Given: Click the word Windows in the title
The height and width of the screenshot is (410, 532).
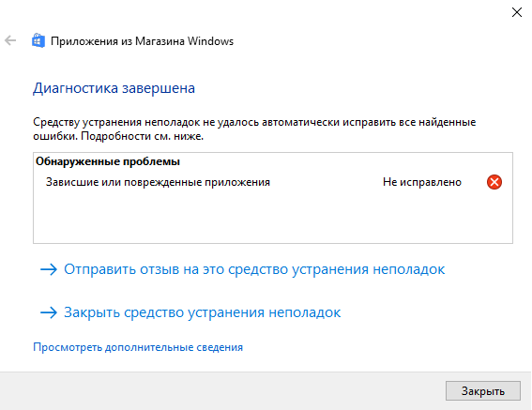Looking at the screenshot, I should [210, 41].
